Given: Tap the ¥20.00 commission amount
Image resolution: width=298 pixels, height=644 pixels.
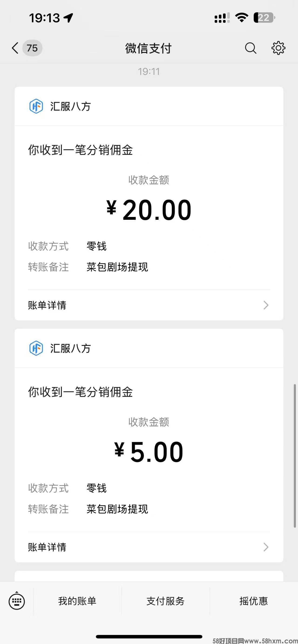Looking at the screenshot, I should click(149, 210).
